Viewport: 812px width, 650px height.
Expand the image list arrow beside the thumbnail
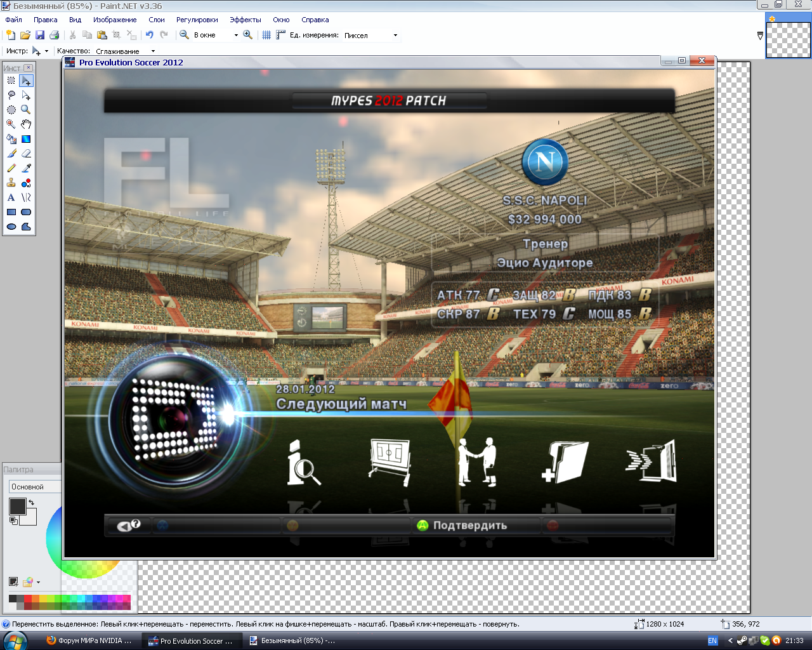pos(760,36)
